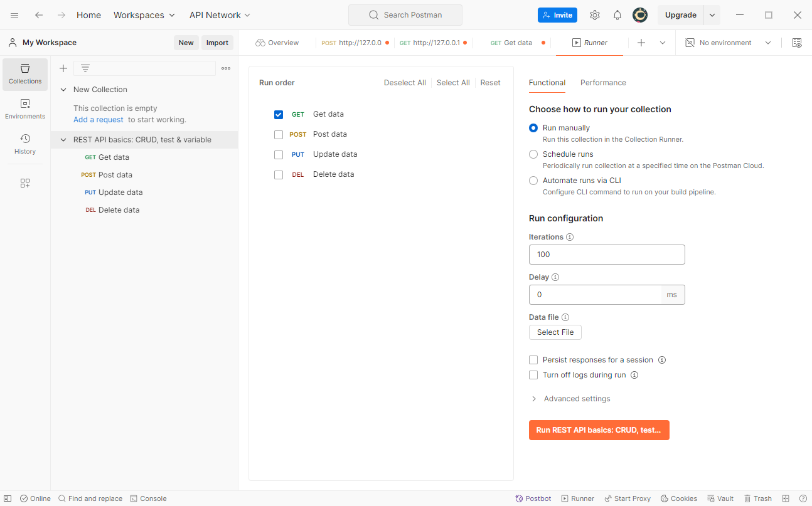The height and width of the screenshot is (506, 812).
Task: Collapse the New Collection tree chevron
Action: pos(63,90)
